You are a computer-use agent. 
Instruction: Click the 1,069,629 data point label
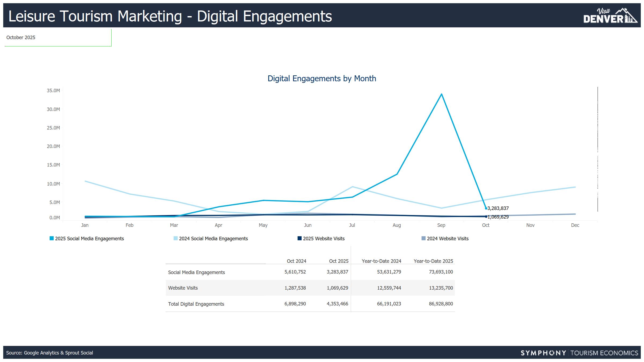point(498,217)
